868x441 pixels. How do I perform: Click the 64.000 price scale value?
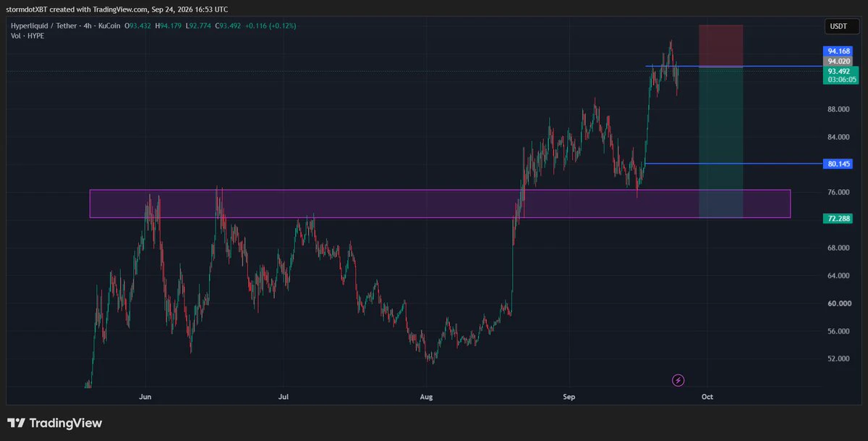[x=839, y=276]
